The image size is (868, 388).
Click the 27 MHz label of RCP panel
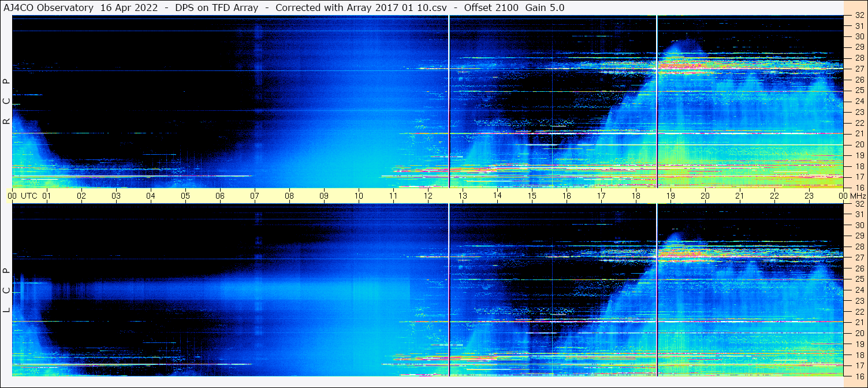pos(859,69)
